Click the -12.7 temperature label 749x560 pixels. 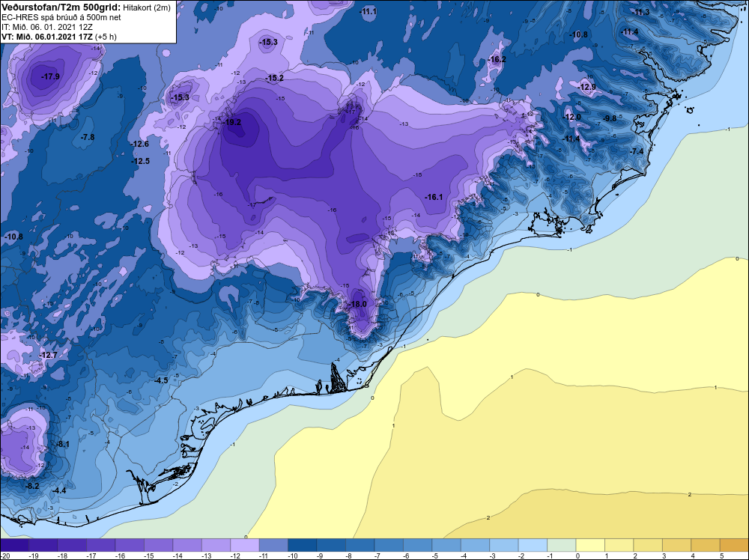coord(48,355)
